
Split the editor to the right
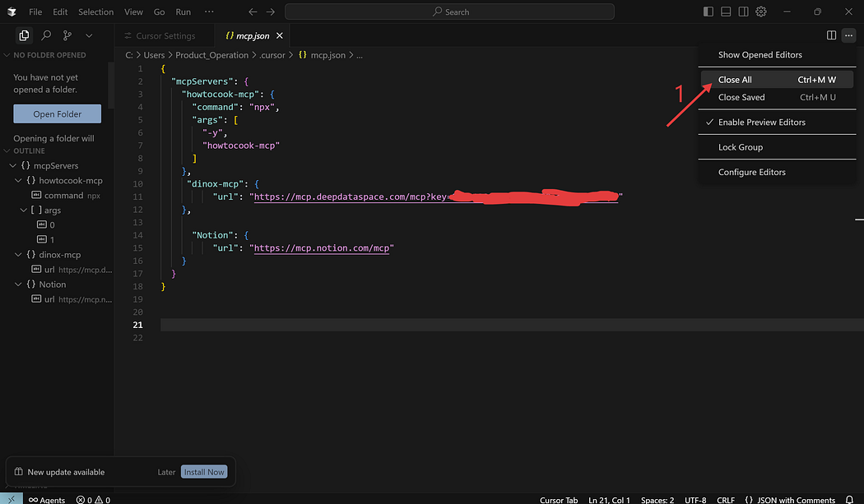tap(831, 35)
